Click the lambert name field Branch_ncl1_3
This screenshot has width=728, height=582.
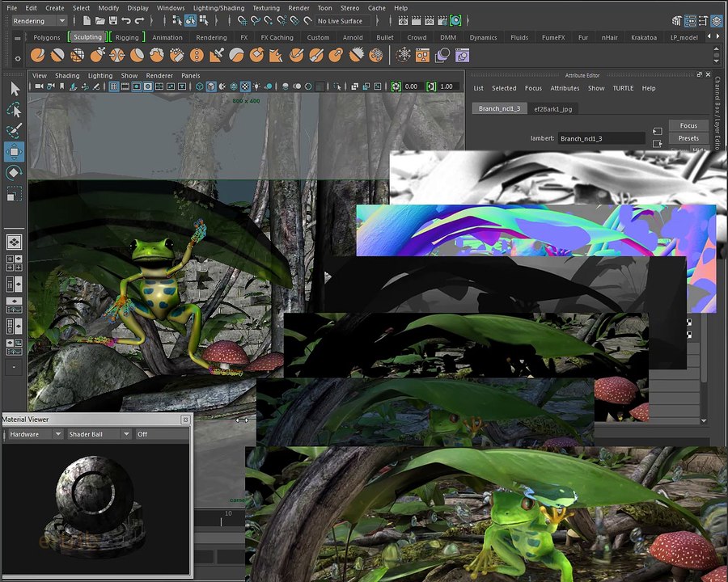pos(602,138)
